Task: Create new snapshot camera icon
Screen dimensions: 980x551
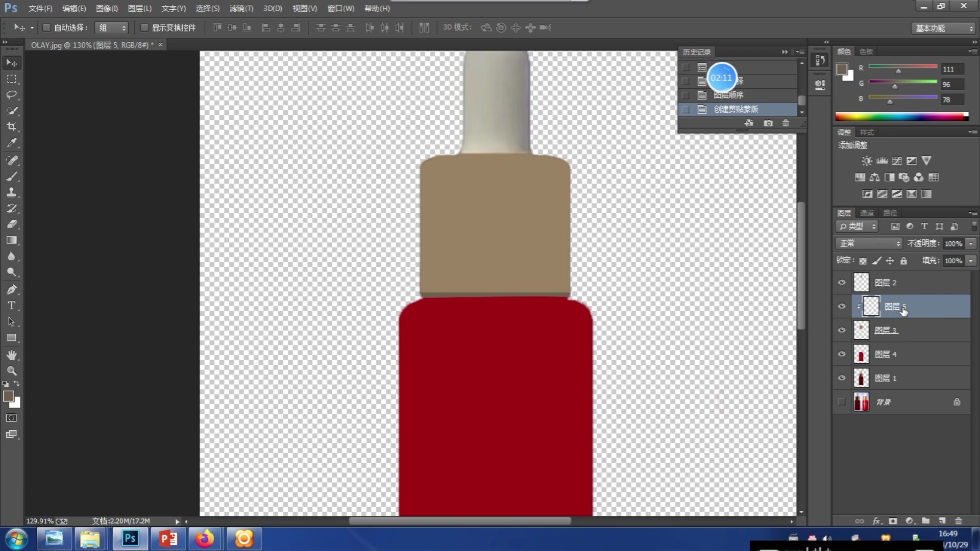Action: click(768, 123)
